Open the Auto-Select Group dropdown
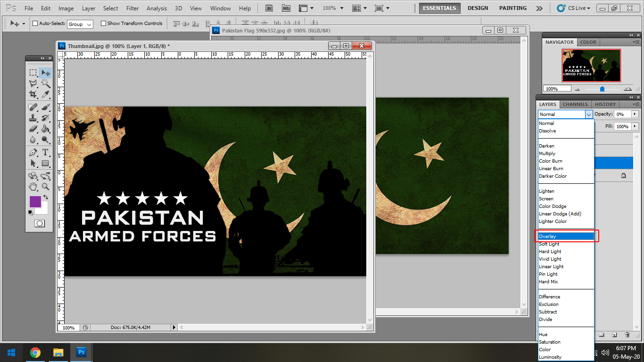Viewport: 644px width, 362px height. pos(80,24)
